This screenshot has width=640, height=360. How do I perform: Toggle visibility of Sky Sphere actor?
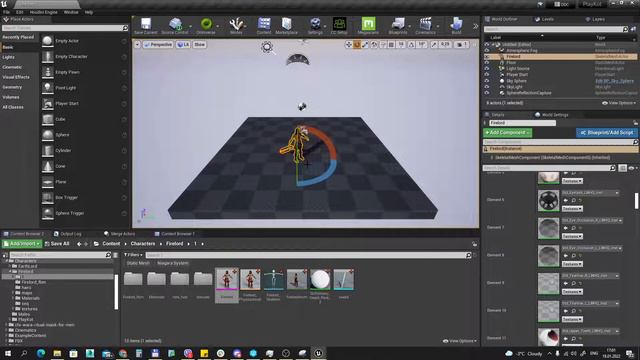click(487, 81)
